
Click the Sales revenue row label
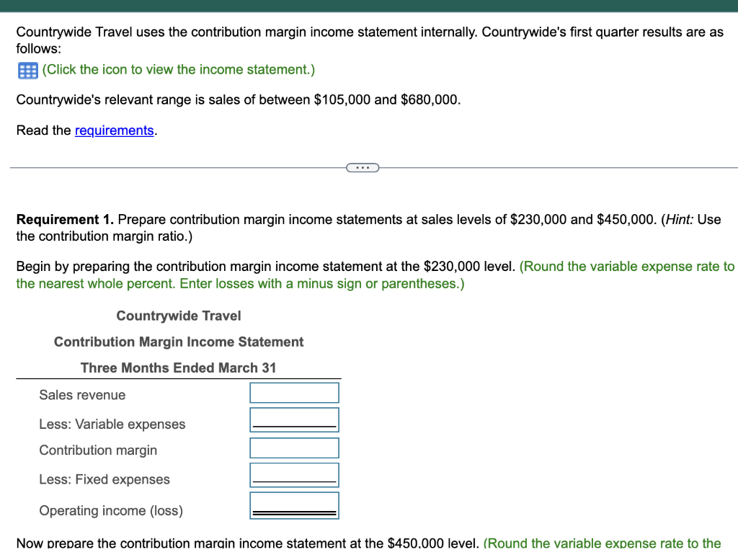(82, 395)
